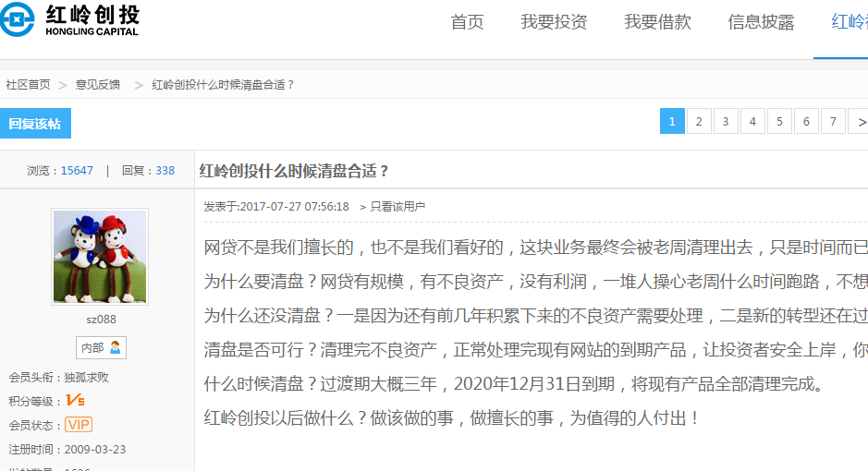
Task: Go to 社区首页 in breadcrumb
Action: [28, 85]
